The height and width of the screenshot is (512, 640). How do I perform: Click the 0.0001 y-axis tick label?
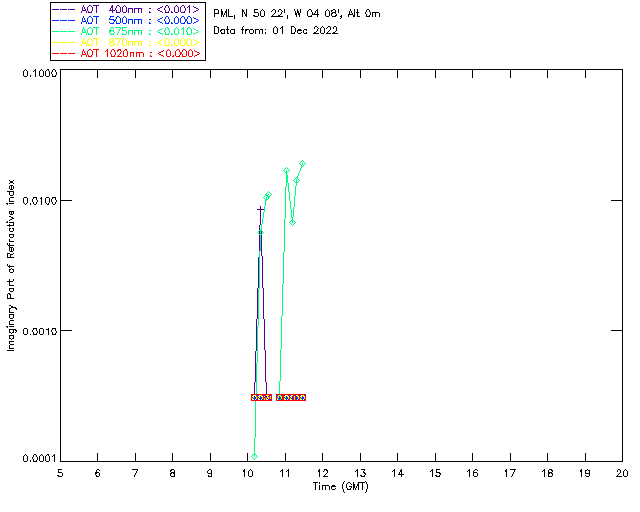click(x=40, y=459)
